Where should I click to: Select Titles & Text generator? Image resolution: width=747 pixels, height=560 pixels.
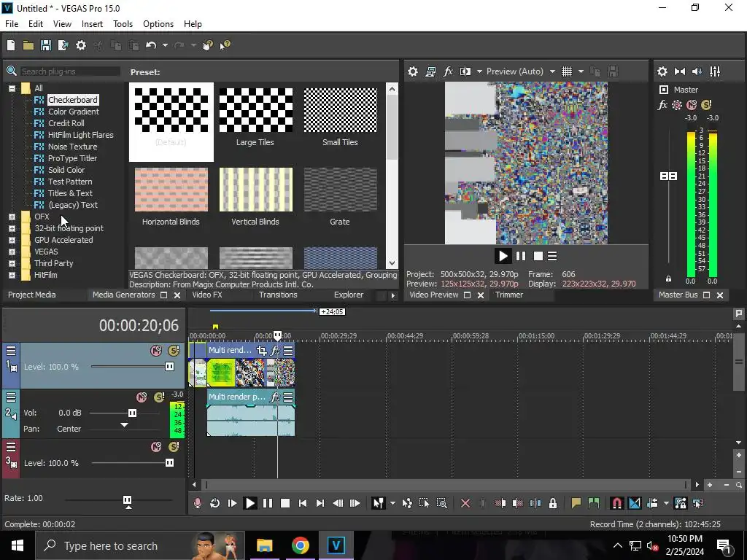(70, 193)
